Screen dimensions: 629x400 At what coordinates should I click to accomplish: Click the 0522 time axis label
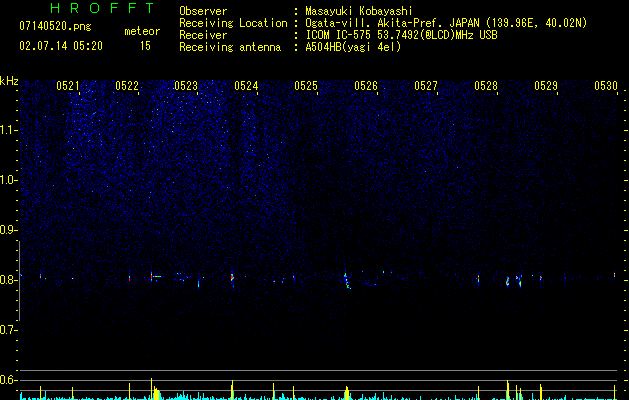click(127, 86)
